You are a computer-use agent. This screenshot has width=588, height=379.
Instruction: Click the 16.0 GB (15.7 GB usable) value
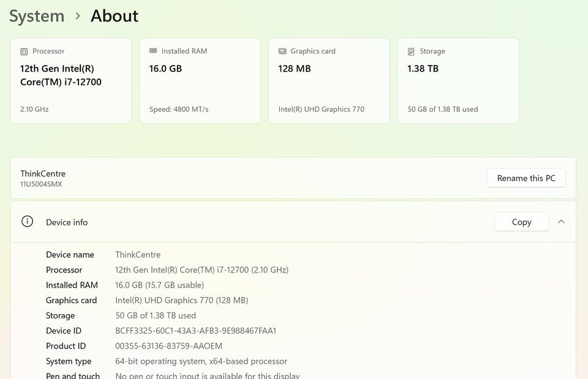click(x=160, y=285)
